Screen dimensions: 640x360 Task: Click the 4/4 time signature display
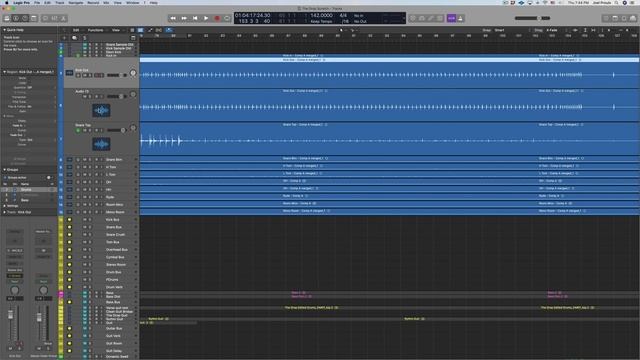click(343, 16)
